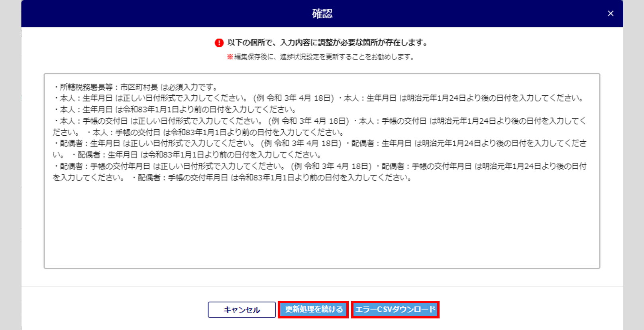Download errors via エラーCSVダウンロード button
This screenshot has height=330, width=644.
(x=395, y=310)
